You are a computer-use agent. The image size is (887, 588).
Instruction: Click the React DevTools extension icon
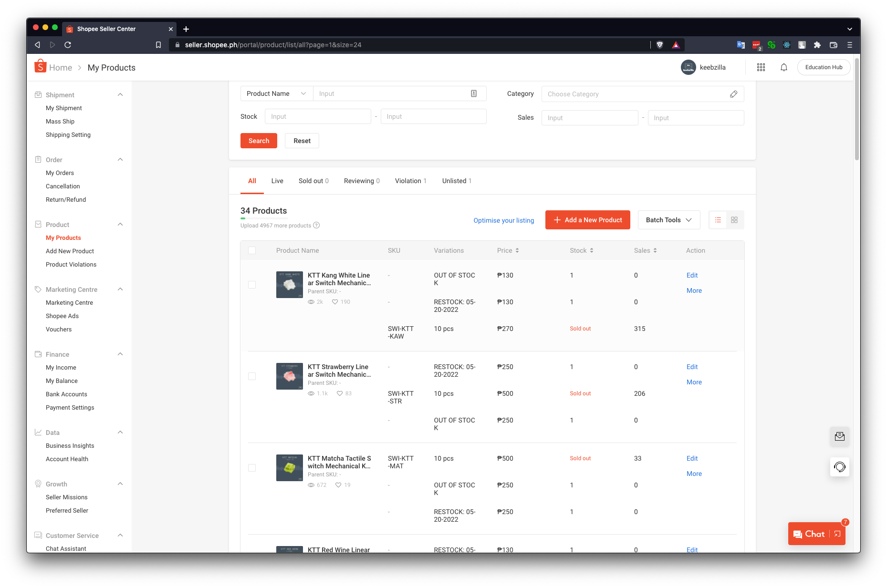point(787,45)
